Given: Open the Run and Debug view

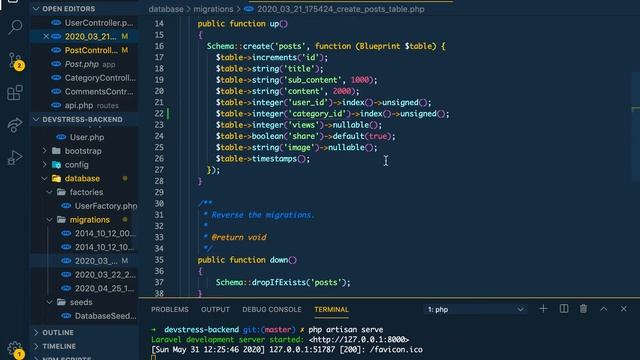Looking at the screenshot, I should coord(15,157).
